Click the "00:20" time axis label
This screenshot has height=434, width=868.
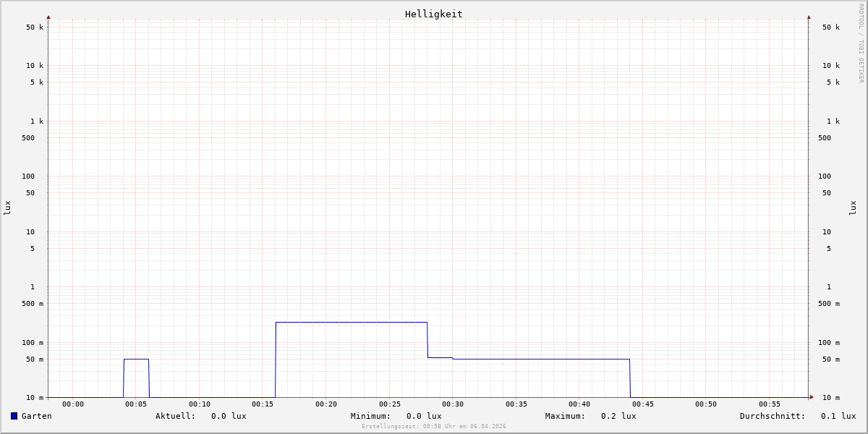(x=326, y=404)
